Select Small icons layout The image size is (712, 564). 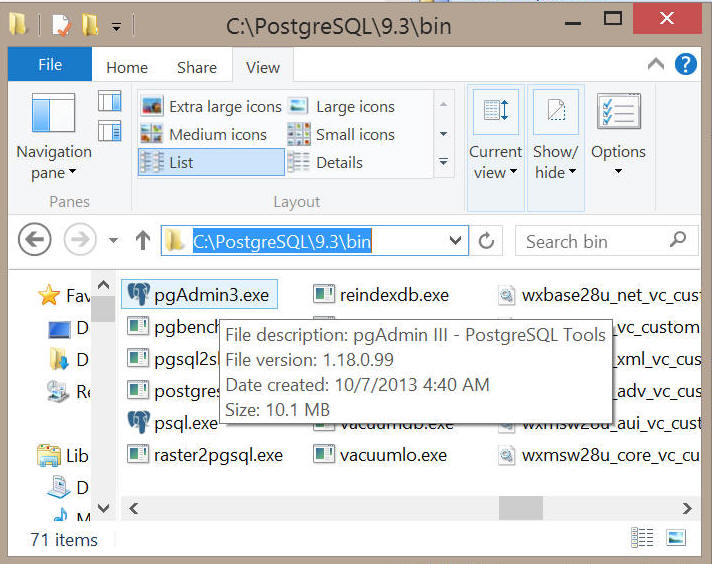tap(341, 134)
